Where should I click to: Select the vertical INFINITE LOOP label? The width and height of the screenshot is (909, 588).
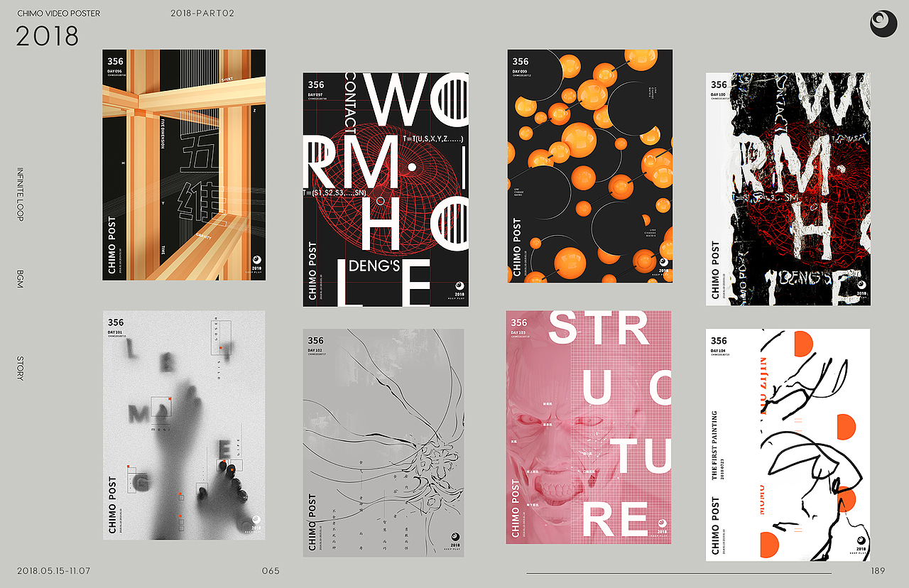pyautogui.click(x=20, y=195)
